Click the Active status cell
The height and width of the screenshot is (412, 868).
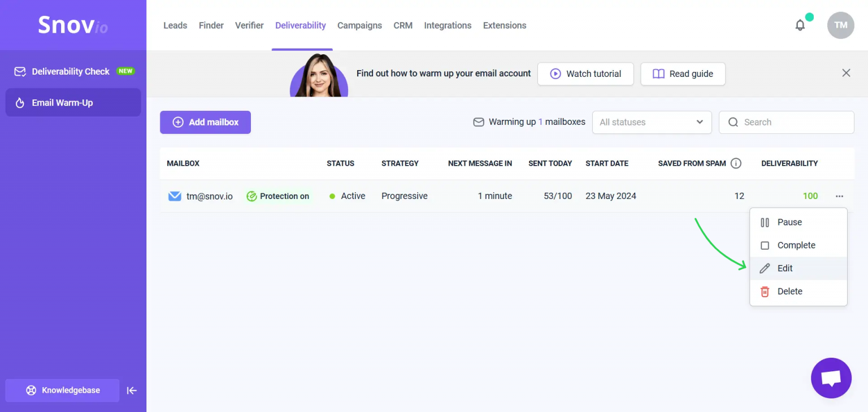coord(347,196)
